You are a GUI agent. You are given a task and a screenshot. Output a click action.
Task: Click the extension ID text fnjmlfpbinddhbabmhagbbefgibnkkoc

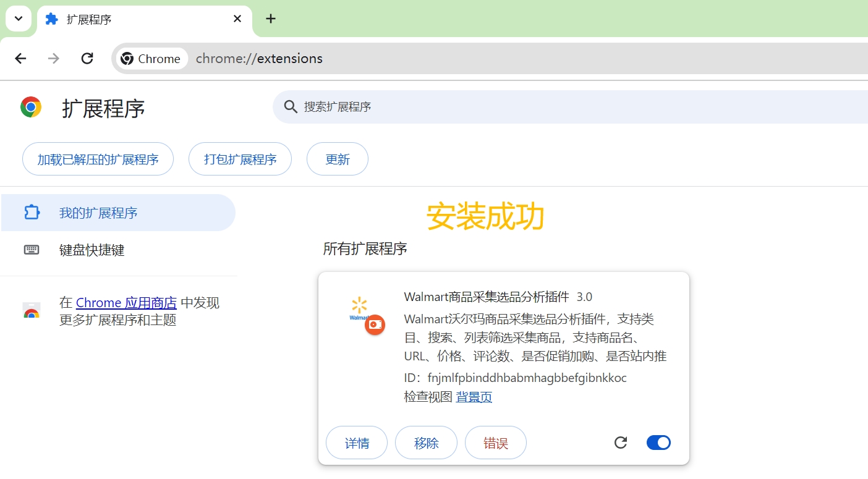tap(527, 378)
